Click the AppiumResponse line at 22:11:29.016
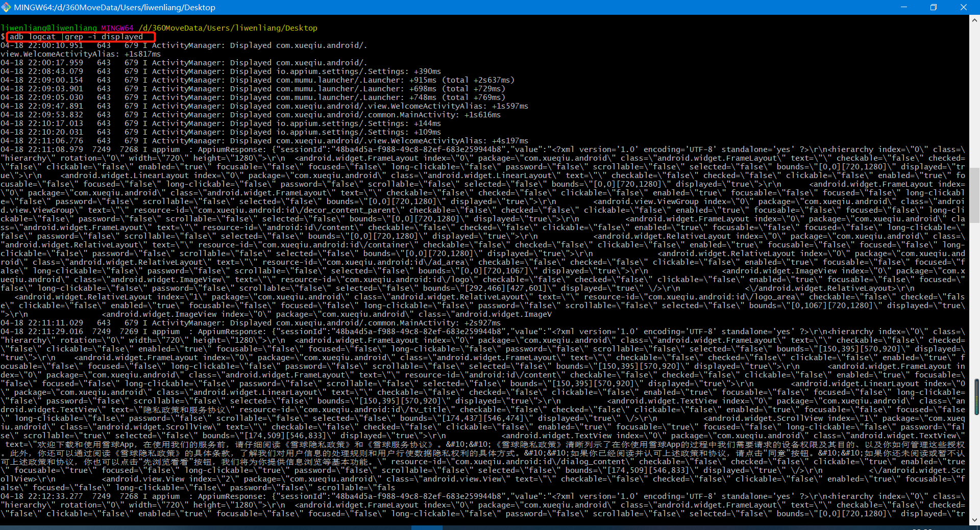This screenshot has height=530, width=980. coord(482,332)
